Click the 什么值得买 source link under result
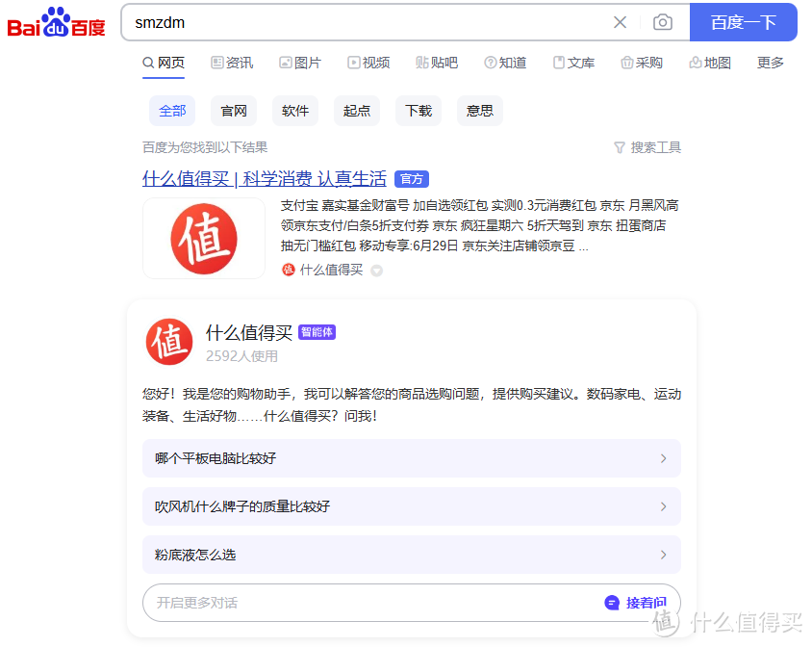 pos(331,271)
